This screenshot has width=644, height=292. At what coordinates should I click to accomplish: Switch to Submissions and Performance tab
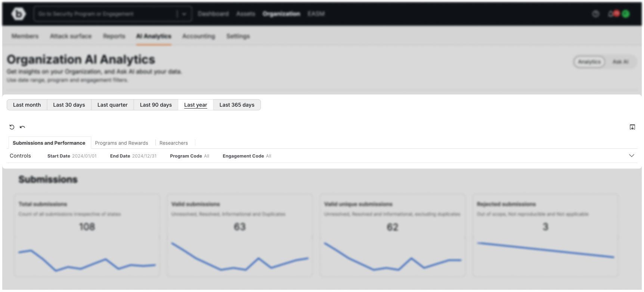49,143
